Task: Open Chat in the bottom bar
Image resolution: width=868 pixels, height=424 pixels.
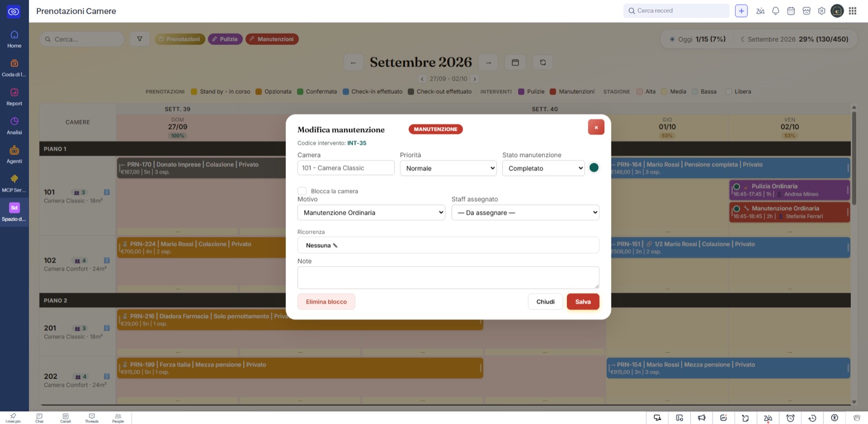Action: click(x=39, y=418)
